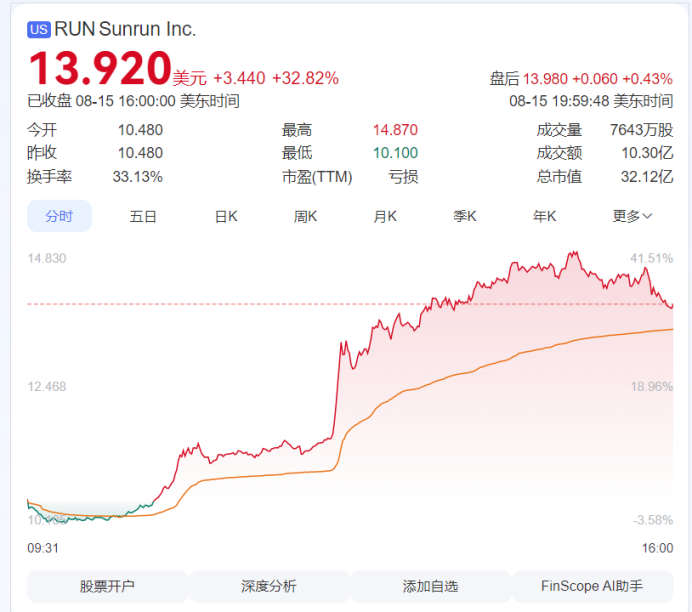Click the chart axis label 41.51%

651,258
